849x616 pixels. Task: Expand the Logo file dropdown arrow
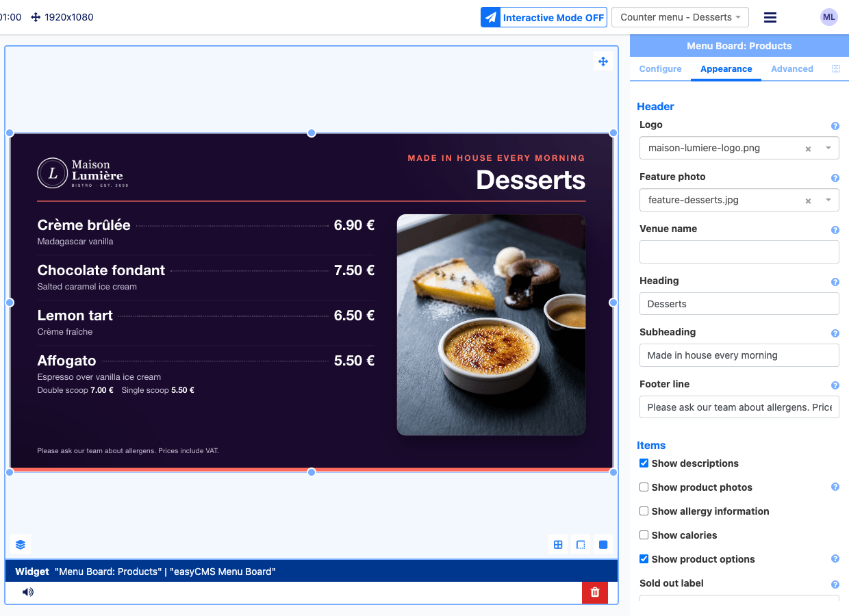828,148
